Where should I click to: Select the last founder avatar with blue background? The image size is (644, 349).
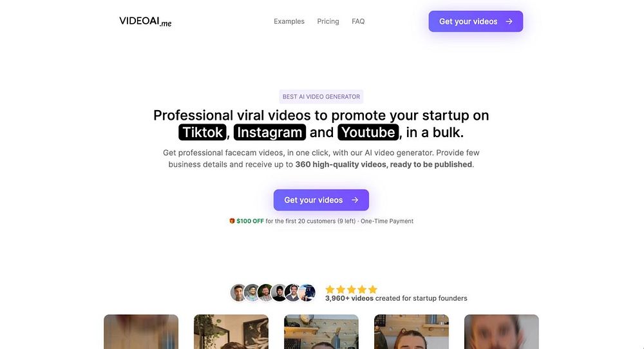pos(307,293)
